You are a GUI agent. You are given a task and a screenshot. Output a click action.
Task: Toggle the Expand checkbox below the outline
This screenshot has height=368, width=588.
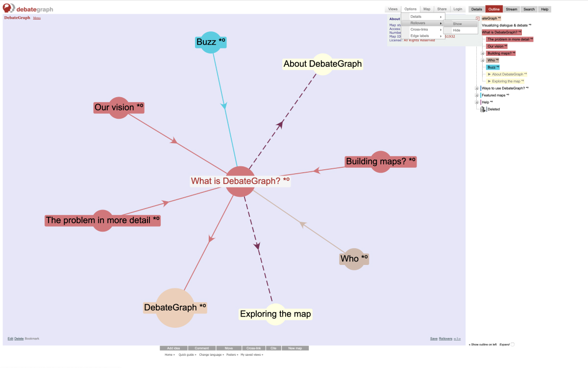[x=513, y=344]
